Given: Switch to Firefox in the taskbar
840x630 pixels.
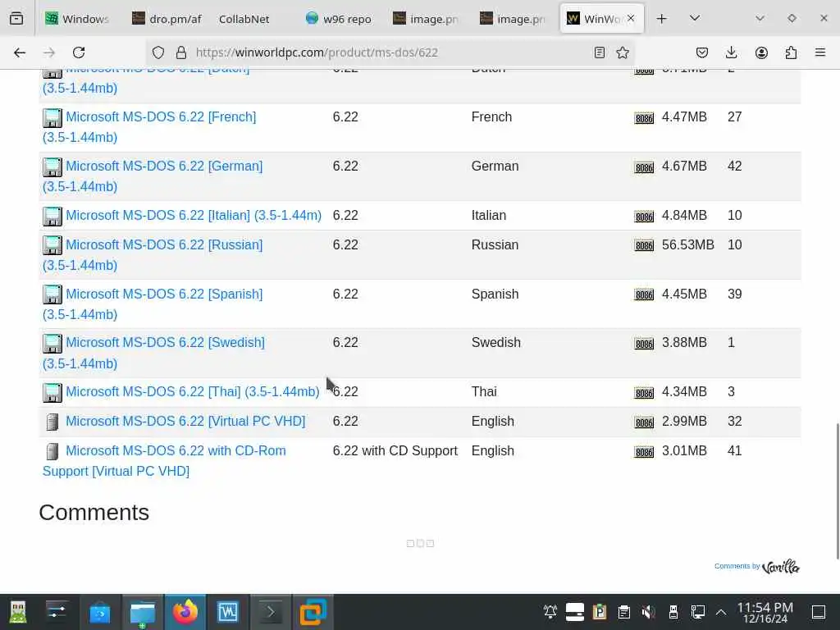Looking at the screenshot, I should [x=185, y=612].
